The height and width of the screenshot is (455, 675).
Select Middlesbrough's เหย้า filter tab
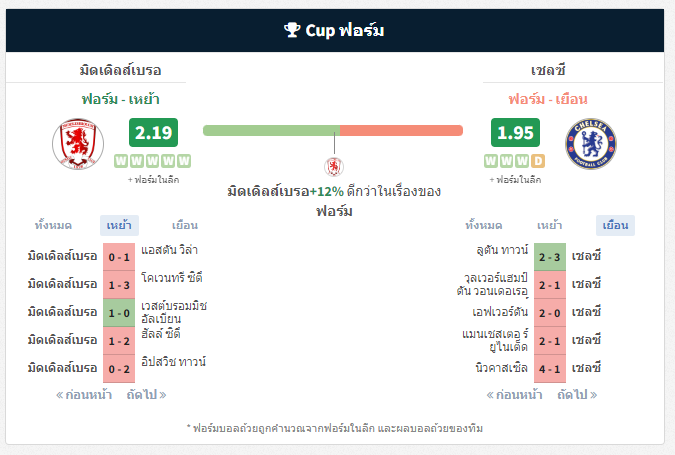click(119, 226)
